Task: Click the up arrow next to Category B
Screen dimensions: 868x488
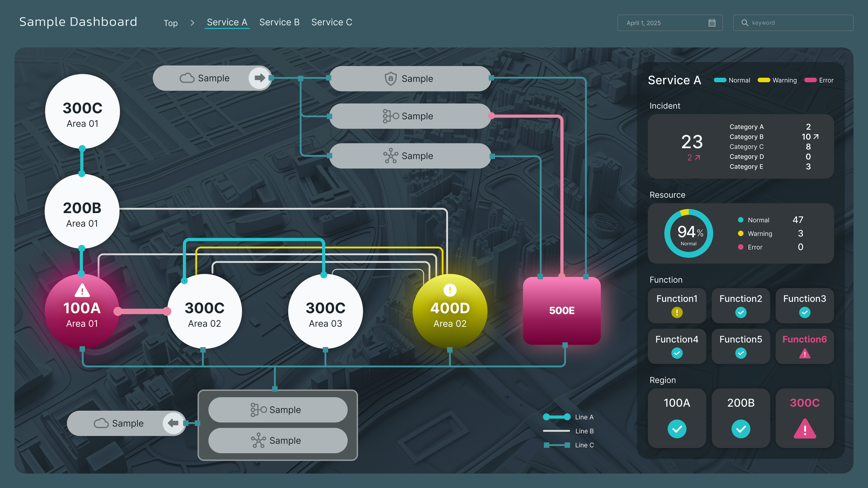Action: click(816, 137)
